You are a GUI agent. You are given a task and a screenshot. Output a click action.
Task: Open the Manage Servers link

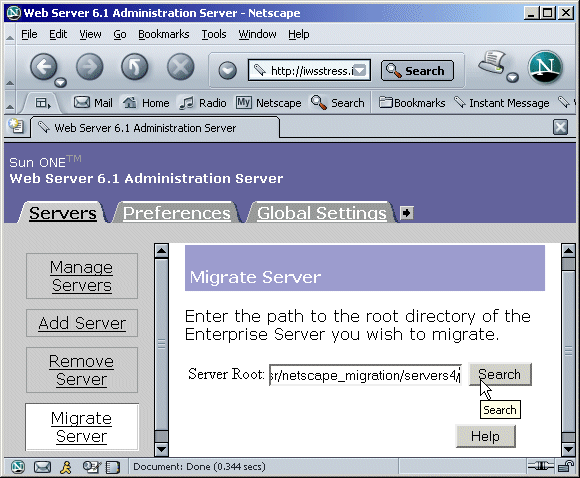pos(81,276)
